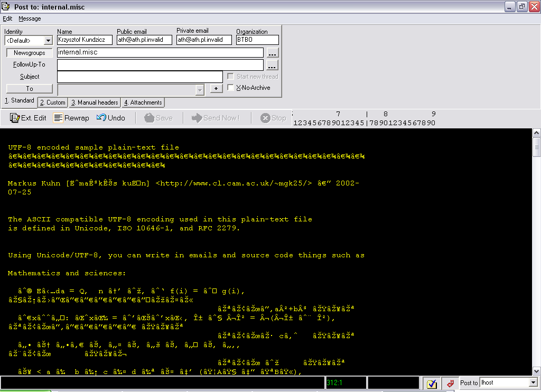541x392 pixels.
Task: Click the line starting 'Using Unicode/UTF-8'
Action: tap(186, 255)
